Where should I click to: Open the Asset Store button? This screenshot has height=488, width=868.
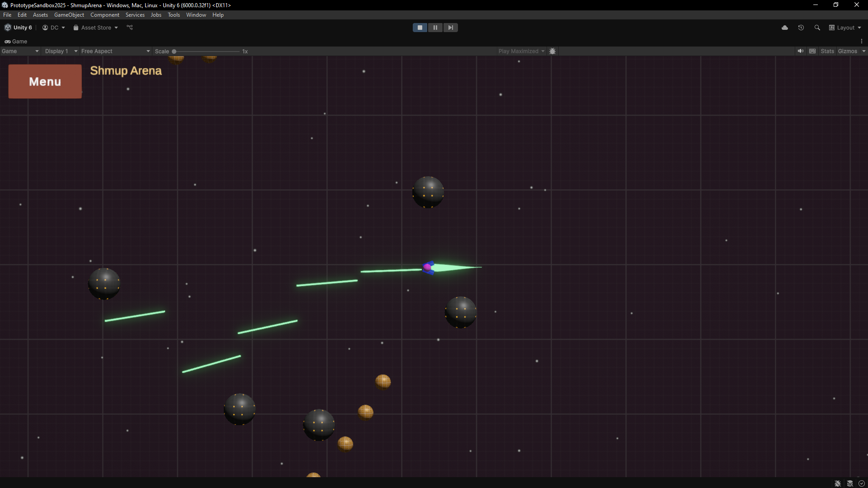pyautogui.click(x=95, y=28)
